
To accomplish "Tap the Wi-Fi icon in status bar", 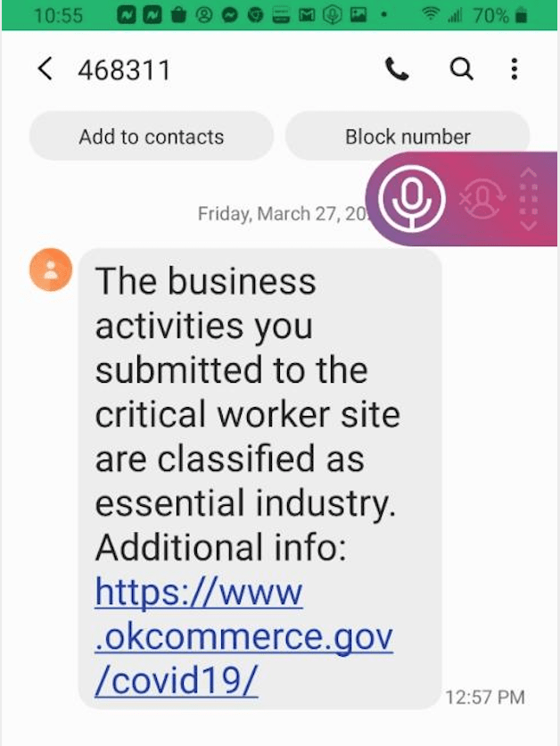I will pyautogui.click(x=432, y=15).
